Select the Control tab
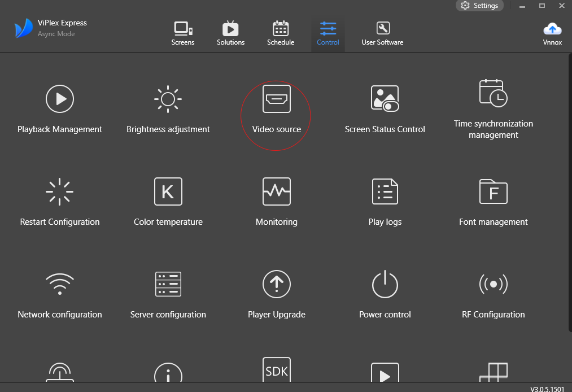The width and height of the screenshot is (572, 392). point(328,33)
